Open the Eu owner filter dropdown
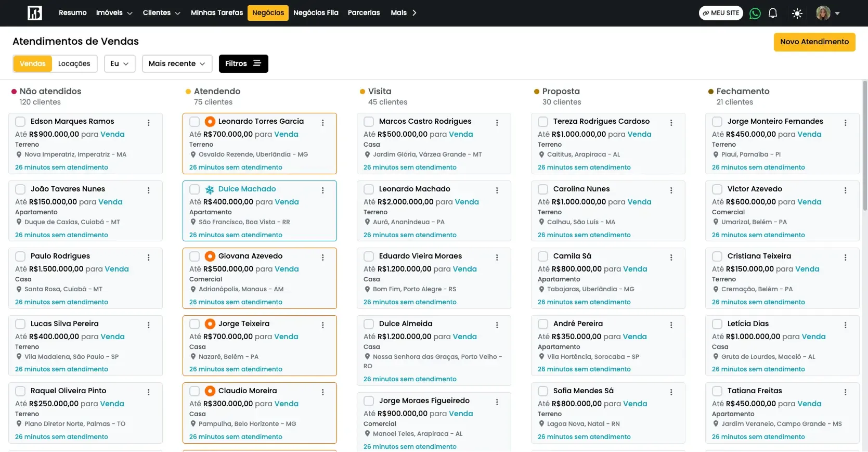 pyautogui.click(x=120, y=64)
